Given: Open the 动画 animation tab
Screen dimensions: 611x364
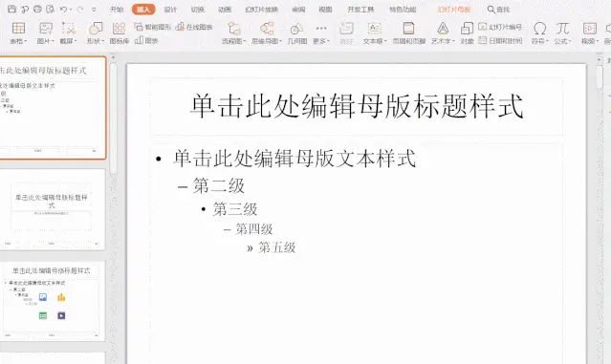Looking at the screenshot, I should [x=225, y=10].
